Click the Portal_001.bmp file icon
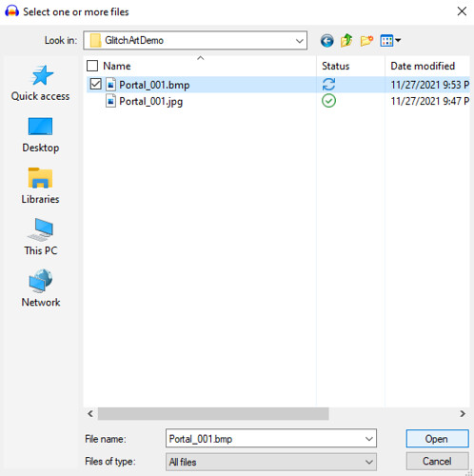Screen dimensions: 474x476 (110, 85)
